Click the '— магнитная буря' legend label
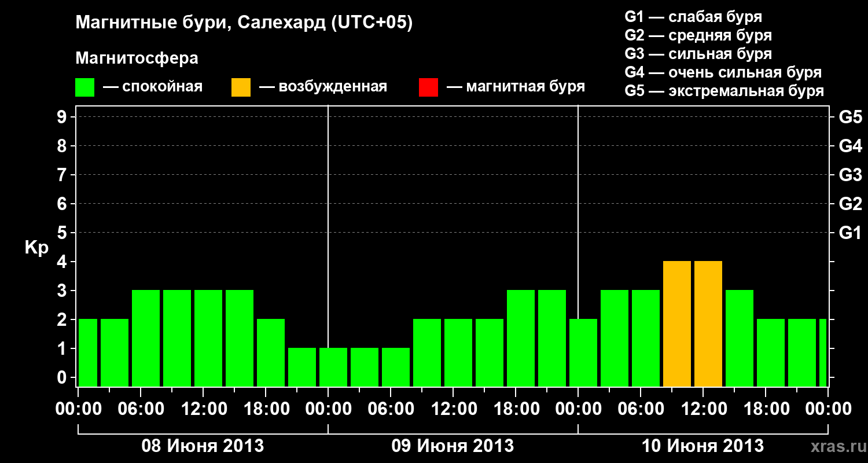Image resolution: width=868 pixels, height=463 pixels. tap(516, 87)
